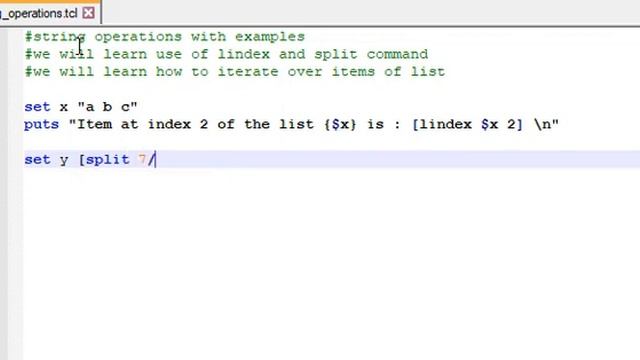Image resolution: width=640 pixels, height=360 pixels.
Task: Click the 'puts' keyword
Action: [42, 124]
